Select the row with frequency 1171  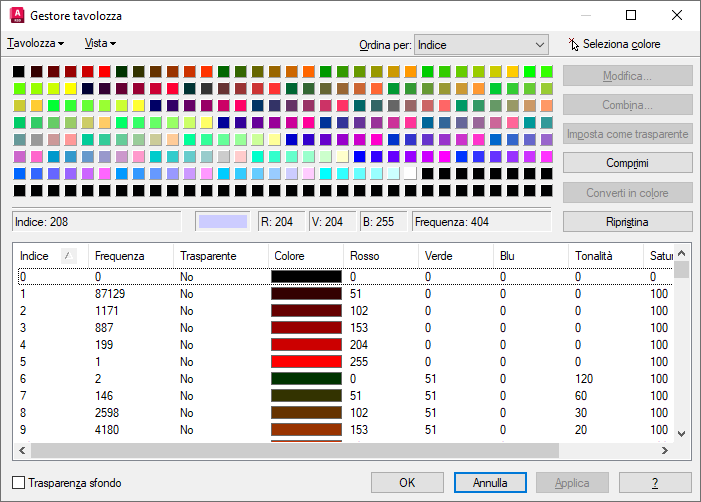pyautogui.click(x=345, y=311)
